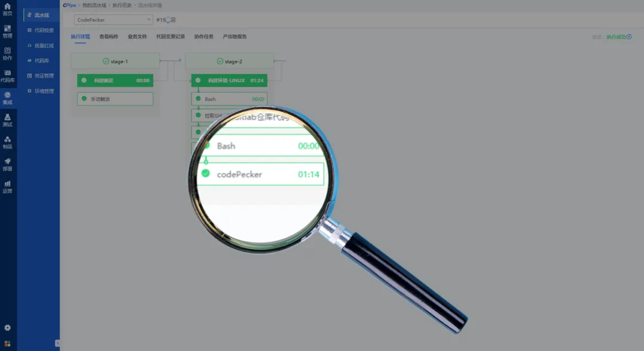Screen dimensions: 644x351
Task: Open the 构建环境-LINUX 01:24 job bar
Action: click(x=229, y=80)
